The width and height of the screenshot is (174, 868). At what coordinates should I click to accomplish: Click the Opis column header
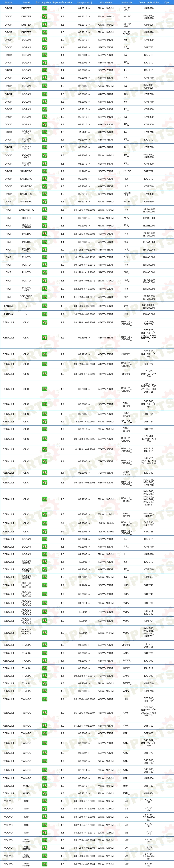tap(167, 2)
